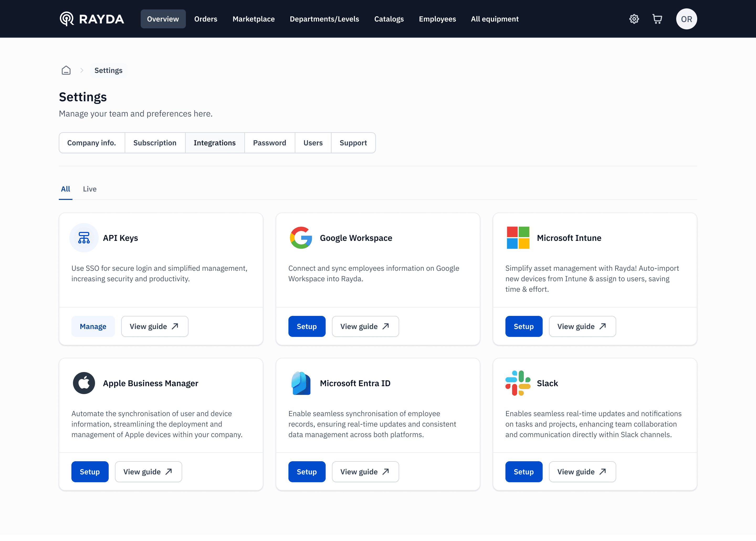
Task: Open settings gear icon in header
Action: 634,19
